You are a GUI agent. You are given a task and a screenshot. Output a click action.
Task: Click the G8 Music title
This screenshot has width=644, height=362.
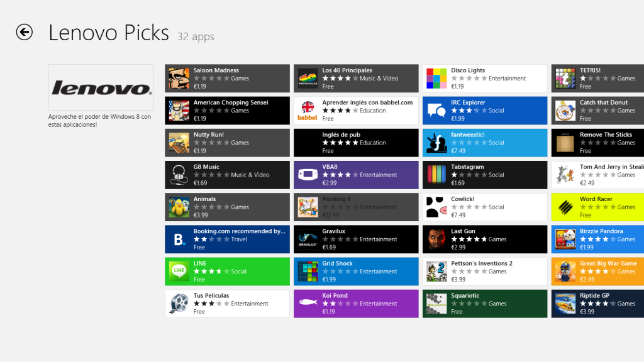206,167
